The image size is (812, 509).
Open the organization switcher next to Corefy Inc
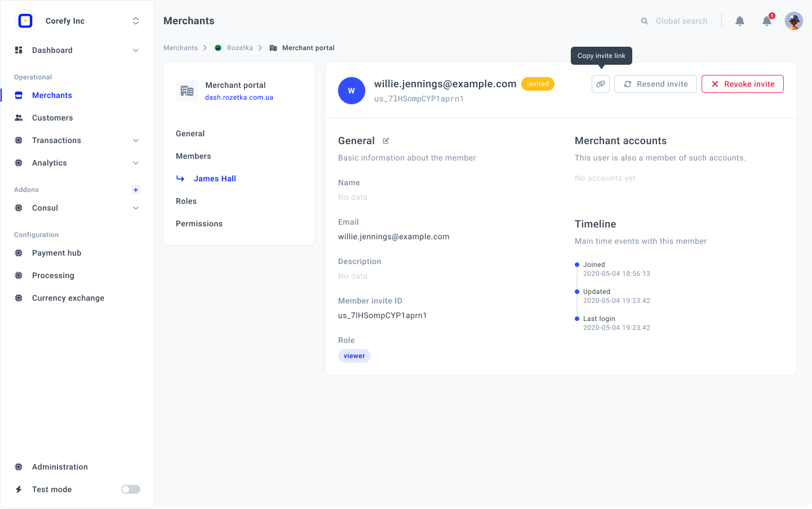(x=136, y=21)
